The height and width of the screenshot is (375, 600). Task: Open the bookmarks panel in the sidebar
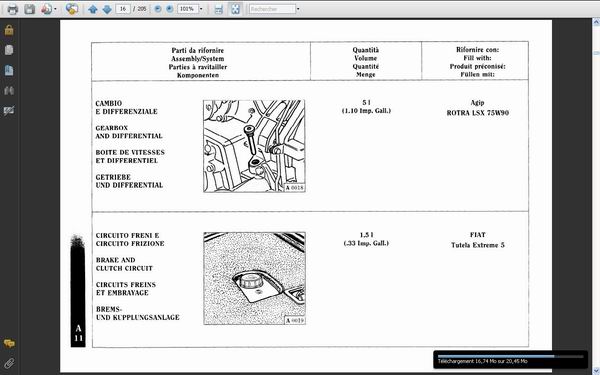[x=9, y=70]
